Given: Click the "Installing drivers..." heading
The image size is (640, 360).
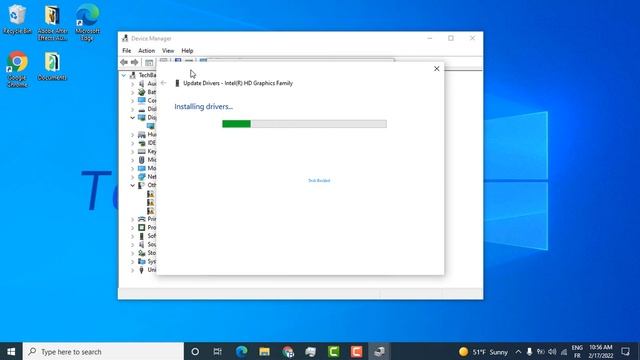Looking at the screenshot, I should [x=203, y=107].
